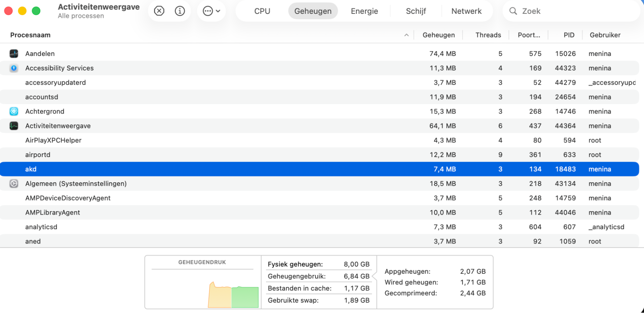
Task: Click the quit process (X) icon
Action: click(159, 11)
